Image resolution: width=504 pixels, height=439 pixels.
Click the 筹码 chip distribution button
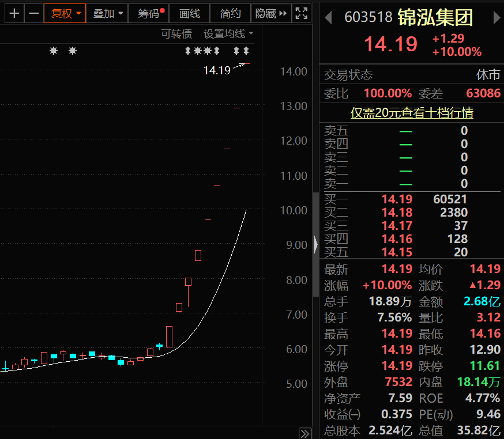coord(149,13)
